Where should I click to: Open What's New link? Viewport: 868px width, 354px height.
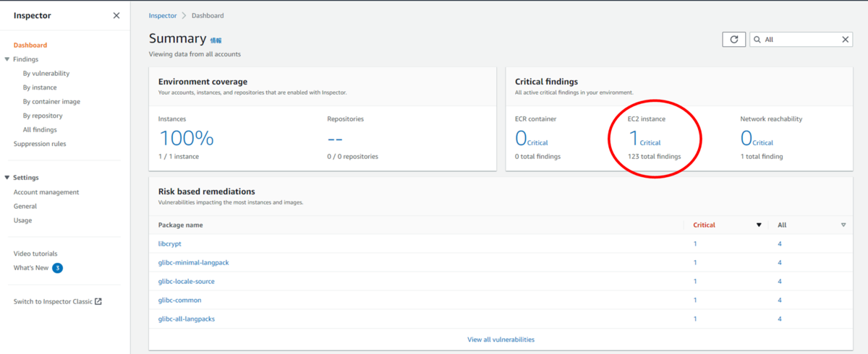(x=31, y=268)
